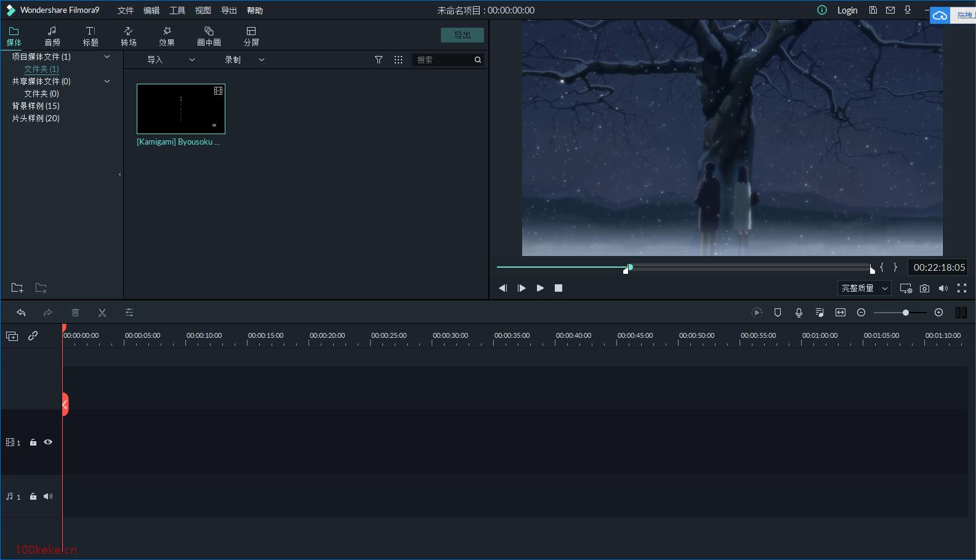
Task: Select 背景样例 (15)
Action: [x=36, y=106]
